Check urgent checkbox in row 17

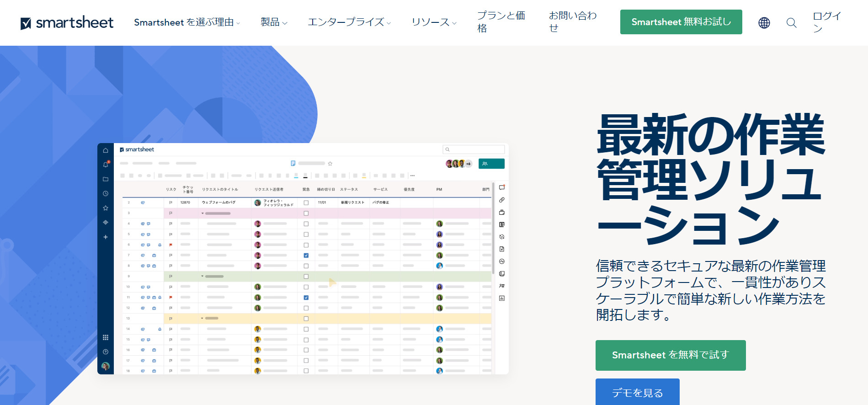(x=306, y=361)
